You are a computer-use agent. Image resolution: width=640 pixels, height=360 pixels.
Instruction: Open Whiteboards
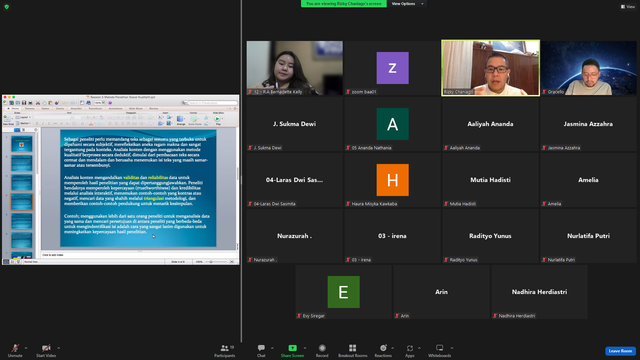click(x=440, y=350)
